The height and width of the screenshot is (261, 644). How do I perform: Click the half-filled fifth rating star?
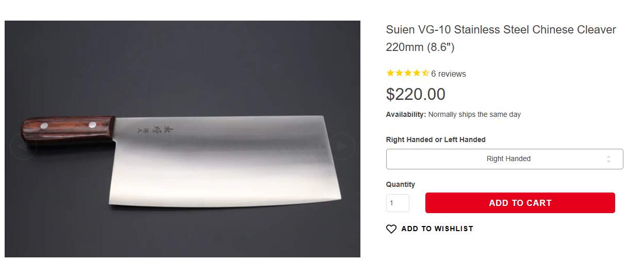(425, 73)
